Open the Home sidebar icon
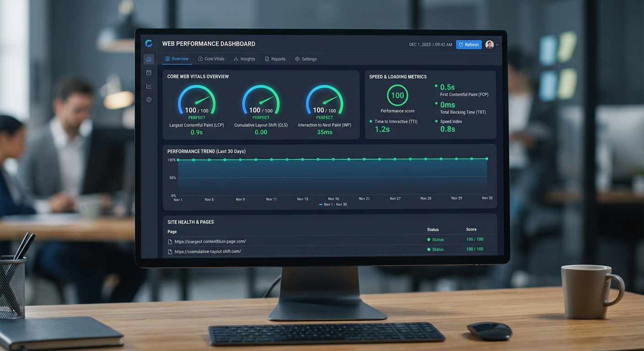The image size is (644, 351). coord(149,59)
